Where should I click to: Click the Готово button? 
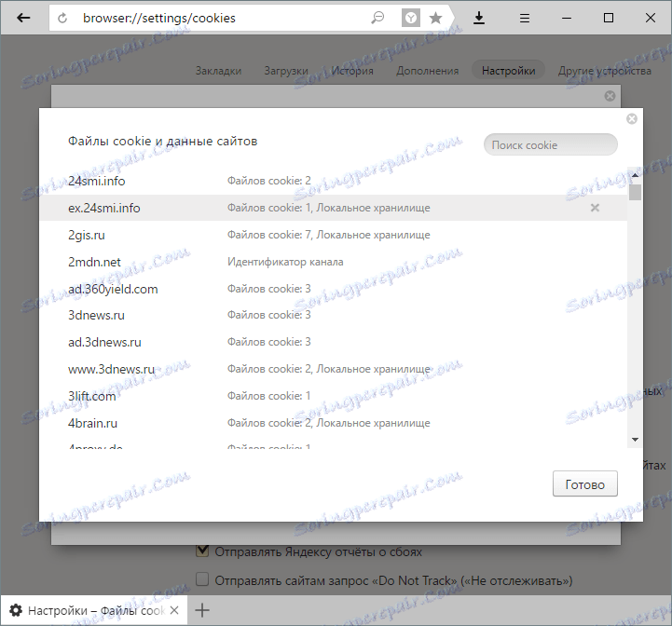[x=585, y=483]
